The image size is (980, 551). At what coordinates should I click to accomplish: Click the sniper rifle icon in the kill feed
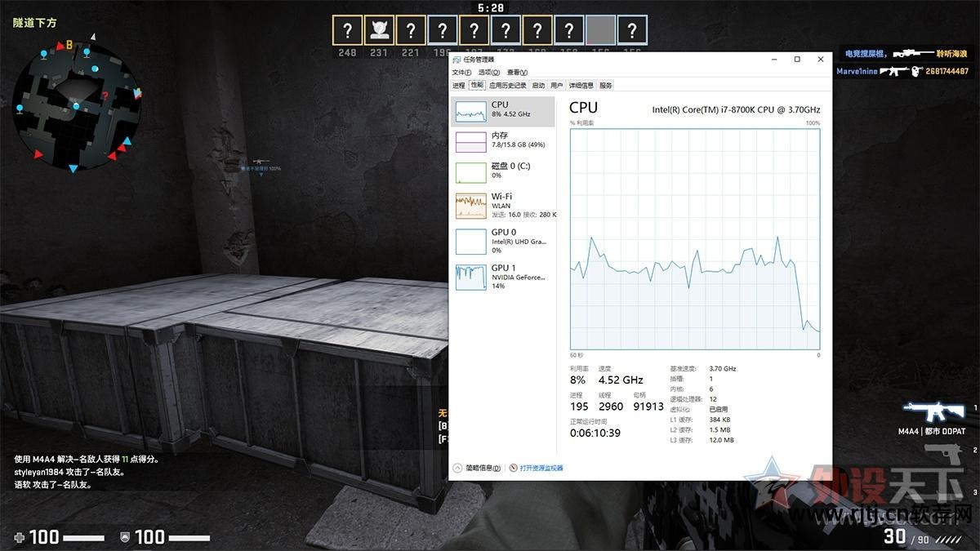click(913, 53)
